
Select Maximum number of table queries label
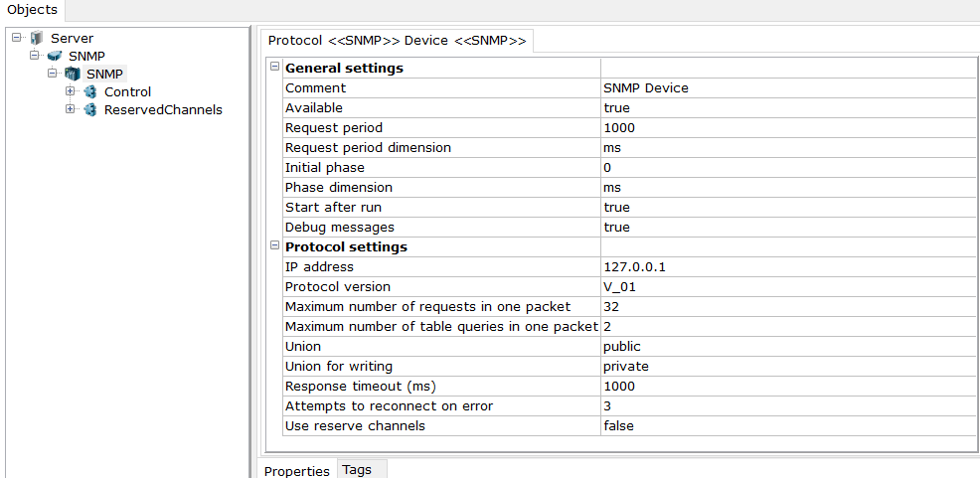tap(442, 327)
